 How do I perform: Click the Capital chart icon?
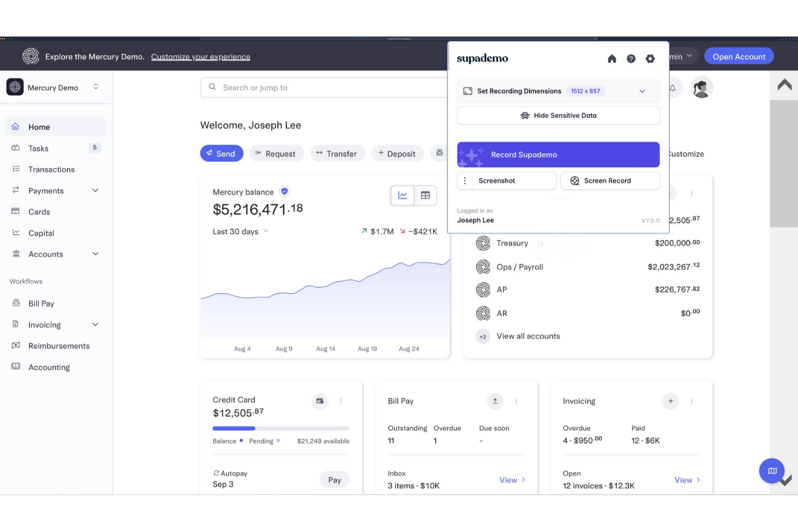tap(16, 232)
